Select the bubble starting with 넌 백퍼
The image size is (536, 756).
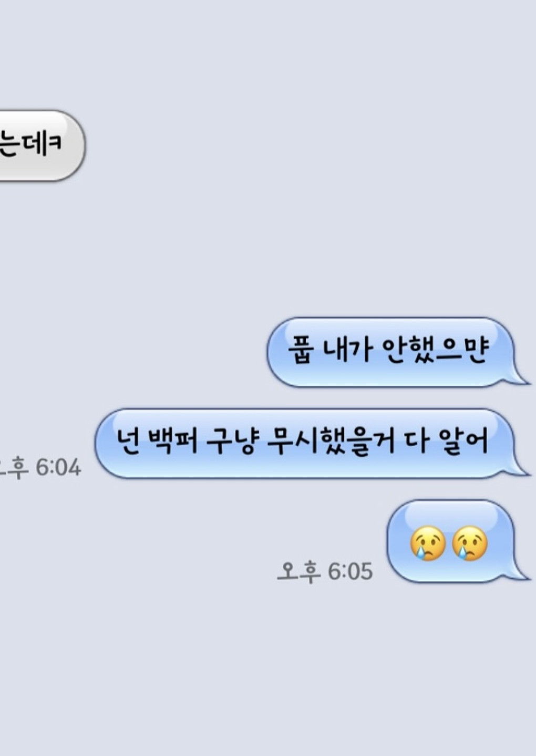[x=311, y=444]
